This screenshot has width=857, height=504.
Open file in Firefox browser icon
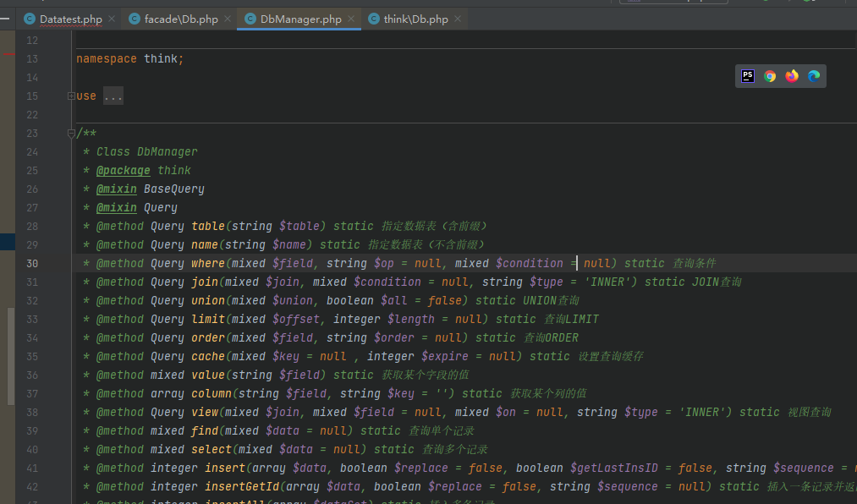(x=791, y=76)
